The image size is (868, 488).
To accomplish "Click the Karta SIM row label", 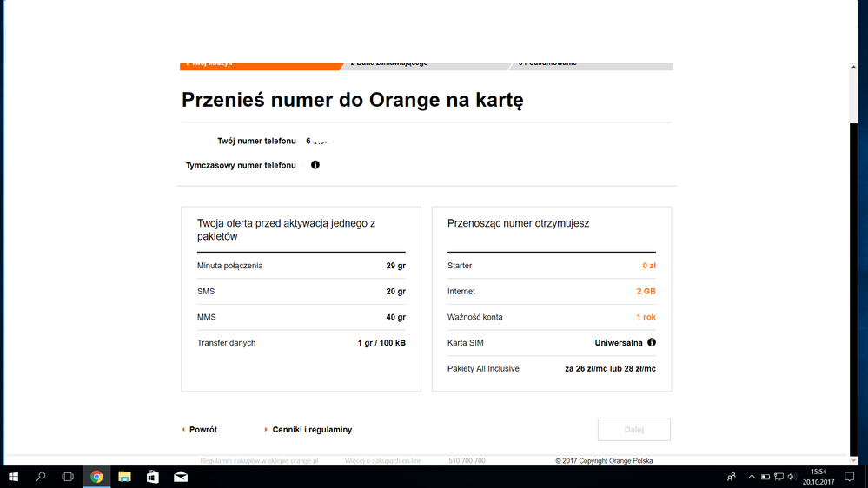I will [466, 343].
